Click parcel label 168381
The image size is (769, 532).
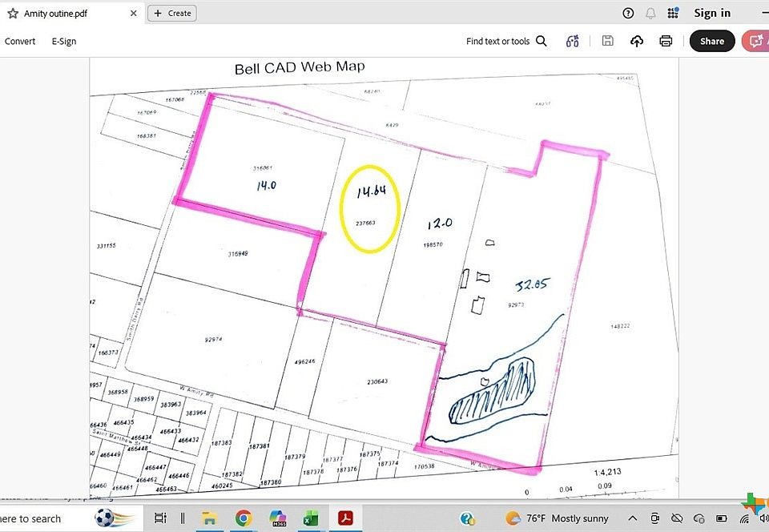coord(146,136)
